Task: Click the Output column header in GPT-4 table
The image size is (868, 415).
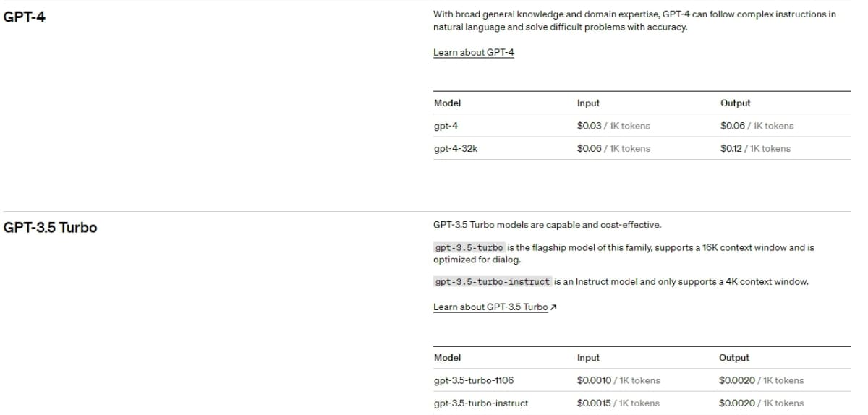Action: pos(735,103)
